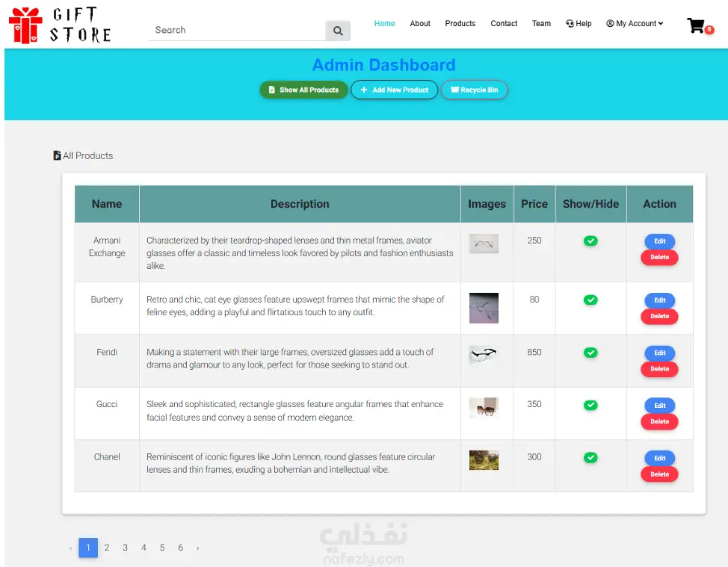The height and width of the screenshot is (567, 728).
Task: Open Chanel product thumbnail
Action: (x=484, y=460)
